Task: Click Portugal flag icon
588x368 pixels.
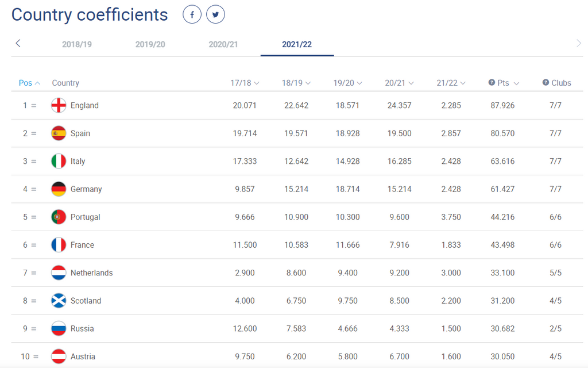Action: pos(59,217)
